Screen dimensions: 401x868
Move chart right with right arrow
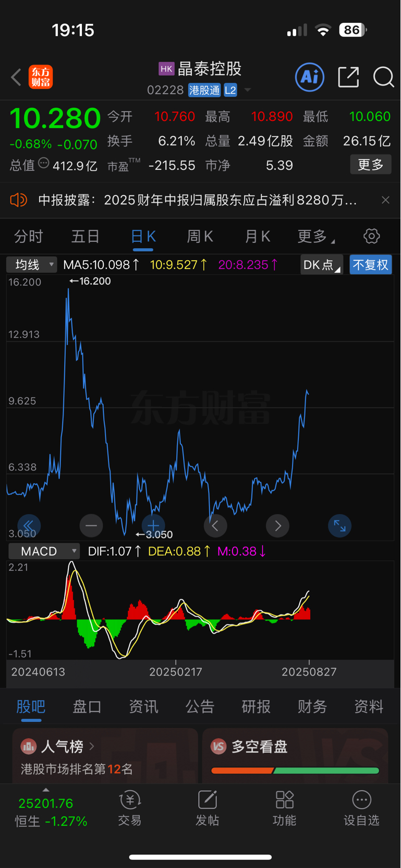point(277,525)
